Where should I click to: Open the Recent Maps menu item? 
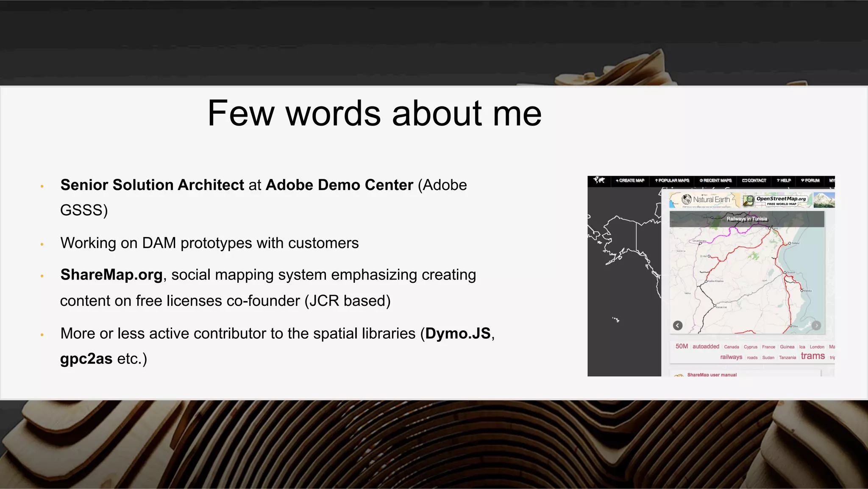pos(715,181)
